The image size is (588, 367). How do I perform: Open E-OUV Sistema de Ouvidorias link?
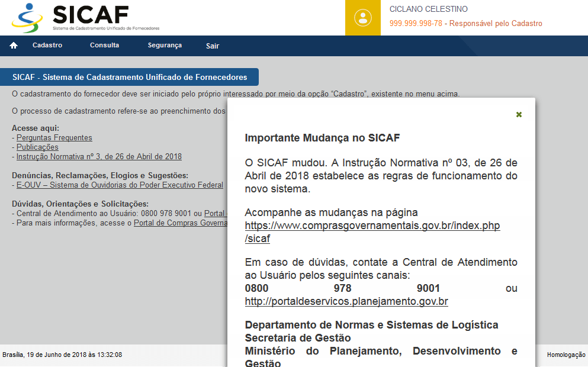pyautogui.click(x=120, y=185)
